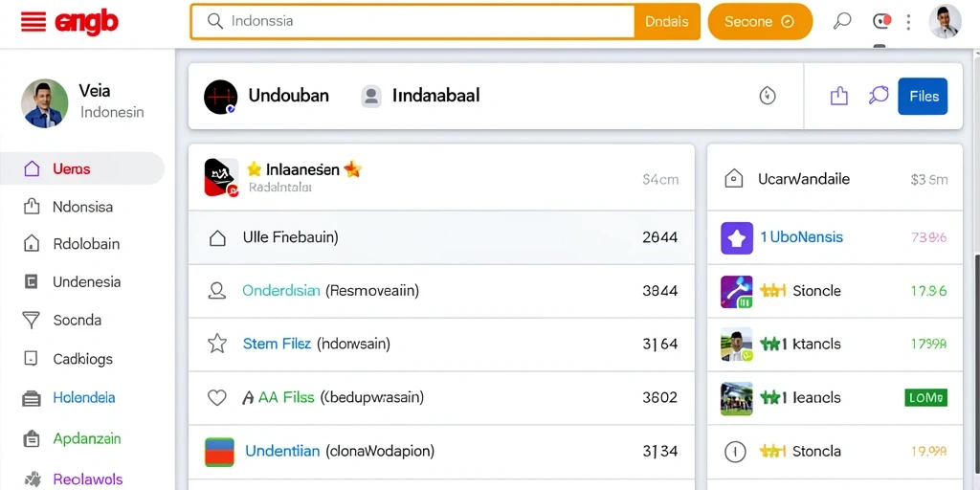Open the Stem Filez link
The width and height of the screenshot is (980, 490).
pyautogui.click(x=277, y=344)
